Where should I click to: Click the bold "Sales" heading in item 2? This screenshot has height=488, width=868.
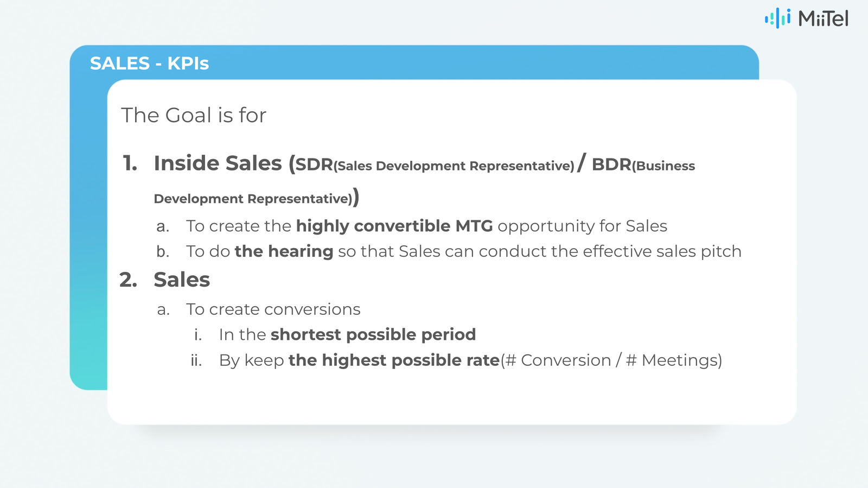(x=182, y=280)
